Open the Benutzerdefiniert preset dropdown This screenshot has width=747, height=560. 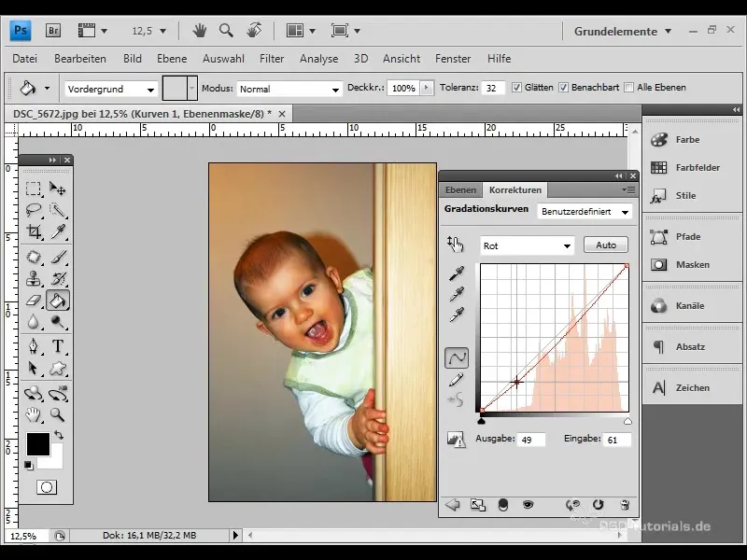click(585, 212)
